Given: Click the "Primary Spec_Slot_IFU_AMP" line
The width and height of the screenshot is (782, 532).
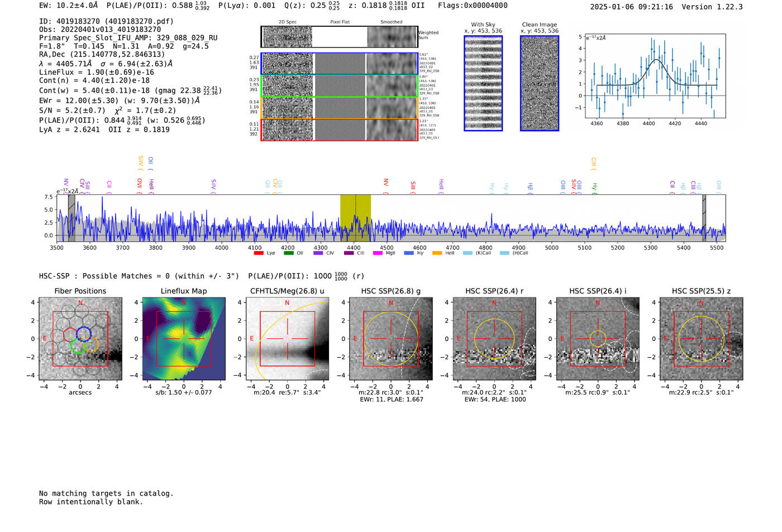Looking at the screenshot, I should [x=128, y=38].
